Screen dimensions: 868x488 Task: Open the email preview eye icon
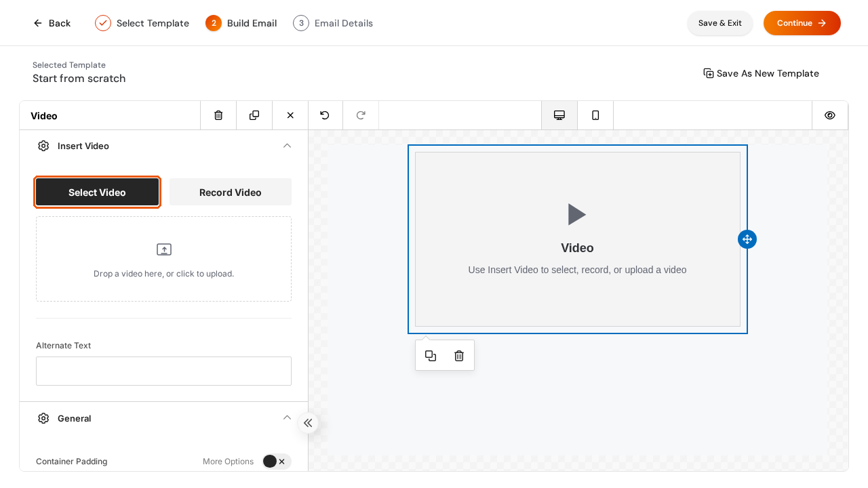click(x=830, y=115)
